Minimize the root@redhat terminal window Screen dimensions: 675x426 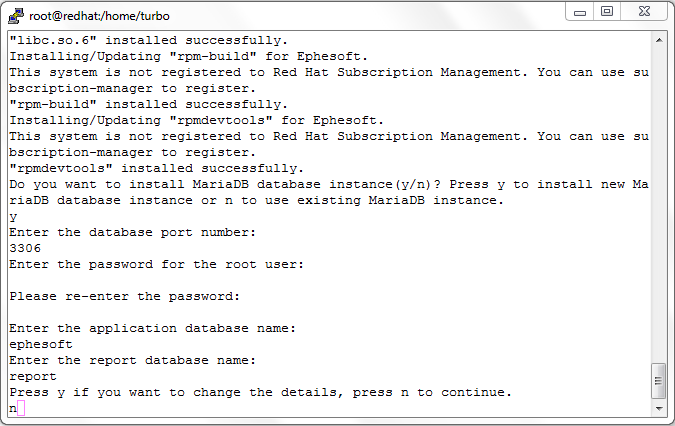pos(580,12)
